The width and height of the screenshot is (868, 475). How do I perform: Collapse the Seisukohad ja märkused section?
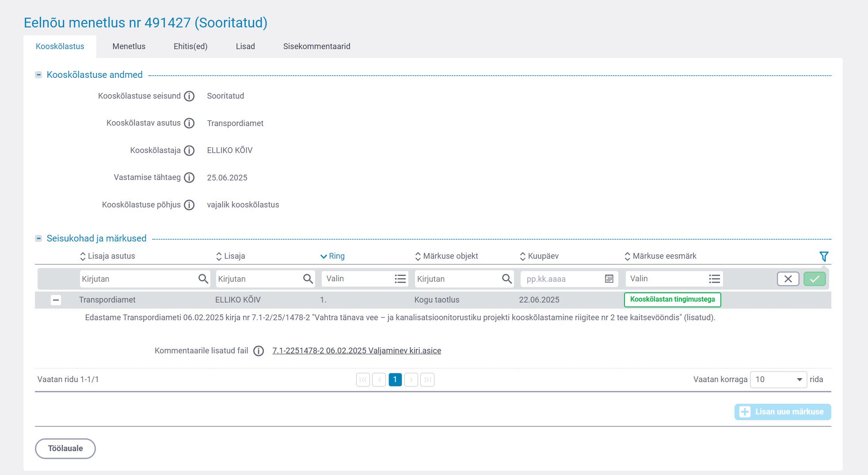[39, 239]
